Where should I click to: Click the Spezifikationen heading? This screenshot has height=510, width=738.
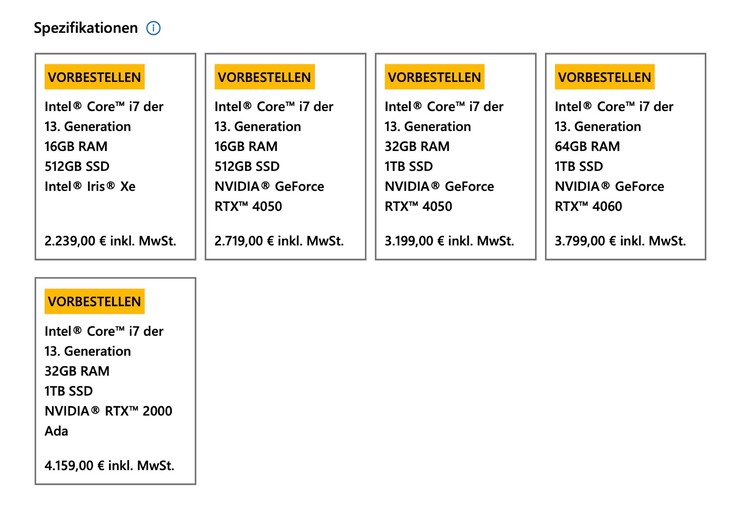[x=86, y=28]
